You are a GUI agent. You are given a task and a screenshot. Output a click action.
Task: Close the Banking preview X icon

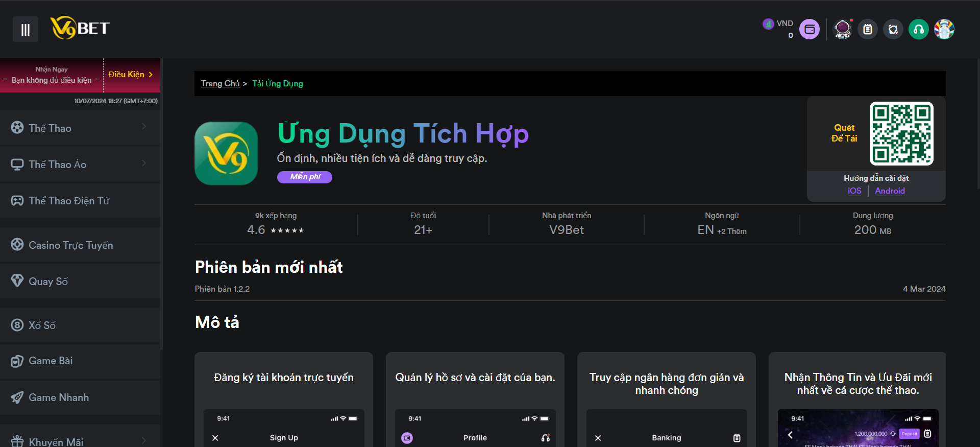pyautogui.click(x=598, y=438)
